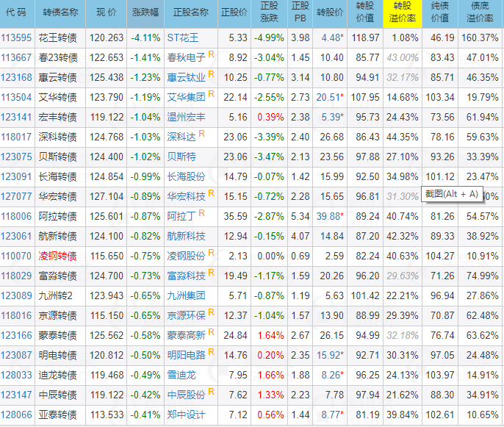The height and width of the screenshot is (427, 504).
Task: Click the R badge after 艾华集团
Action: [x=212, y=95]
